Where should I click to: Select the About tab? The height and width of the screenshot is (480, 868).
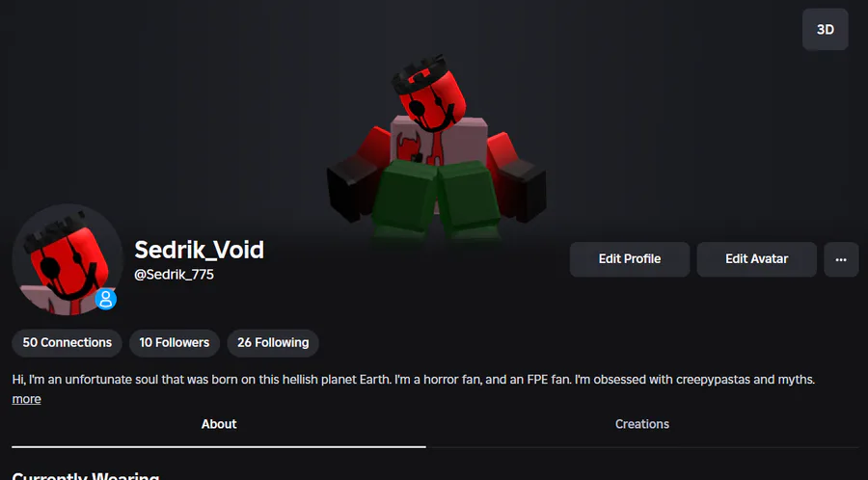tap(219, 424)
